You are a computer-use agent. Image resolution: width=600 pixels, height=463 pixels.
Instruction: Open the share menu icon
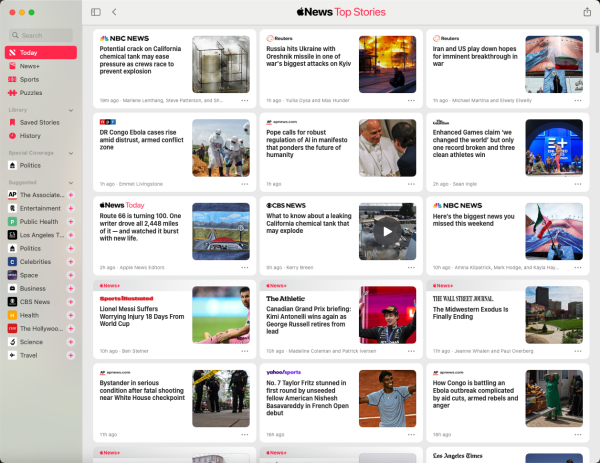pyautogui.click(x=587, y=12)
